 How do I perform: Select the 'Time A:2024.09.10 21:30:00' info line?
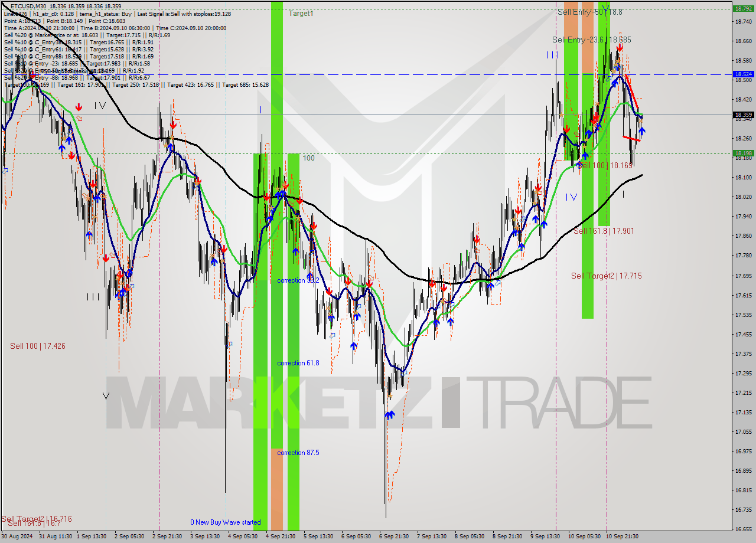point(115,28)
